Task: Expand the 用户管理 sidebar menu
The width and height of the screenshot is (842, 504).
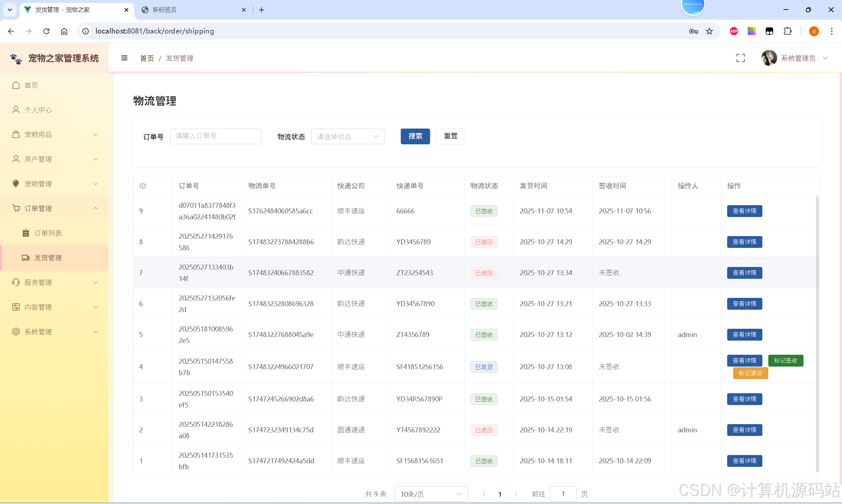Action: pos(54,159)
